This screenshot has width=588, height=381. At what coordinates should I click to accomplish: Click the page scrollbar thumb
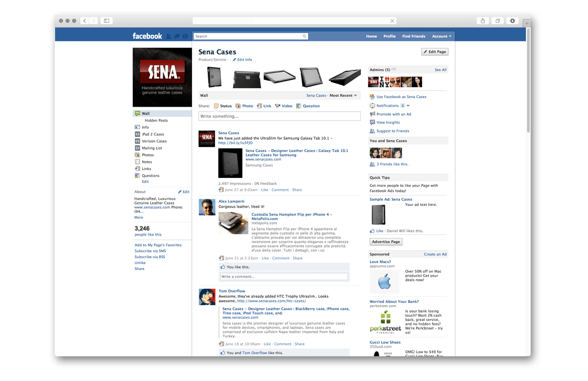pos(528,80)
